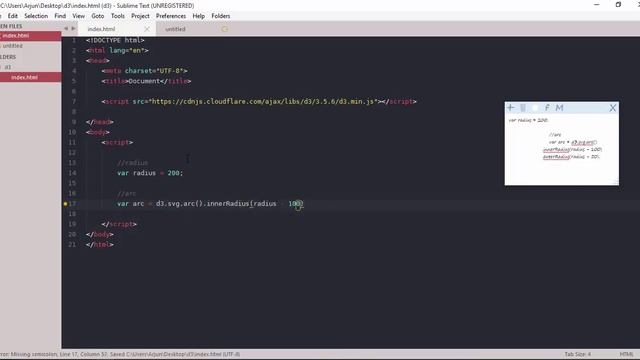Minimize the Sublime Text window
Screen dimensions: 640x360
click(x=597, y=4)
